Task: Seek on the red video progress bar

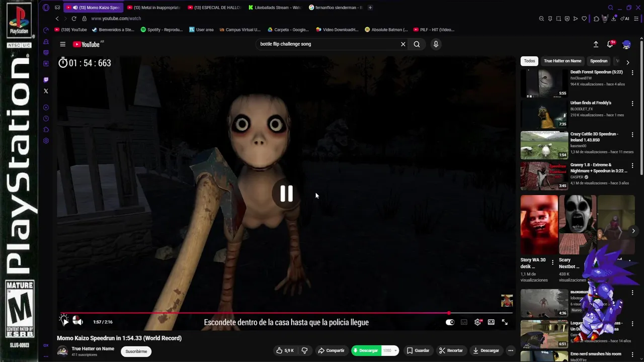Action: [x=286, y=313]
